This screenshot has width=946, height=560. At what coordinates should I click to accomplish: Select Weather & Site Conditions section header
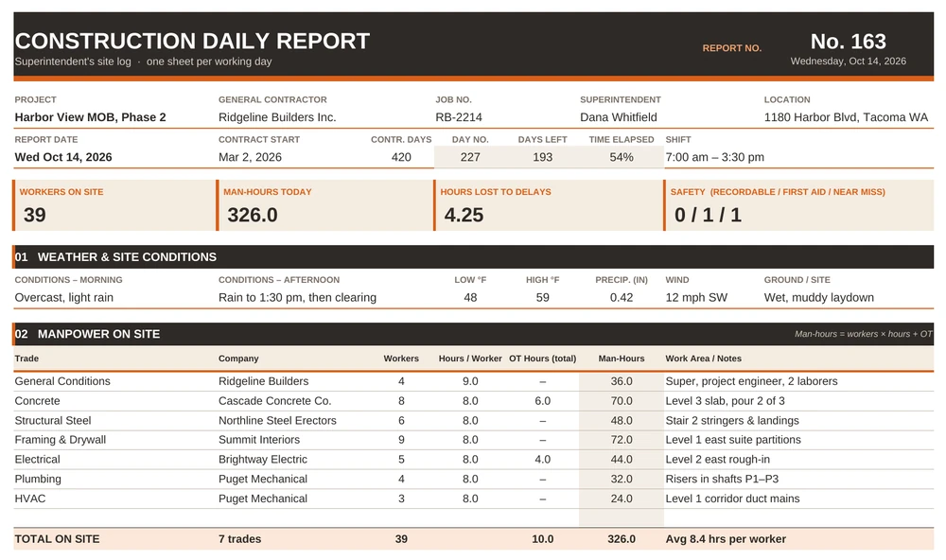(474, 257)
